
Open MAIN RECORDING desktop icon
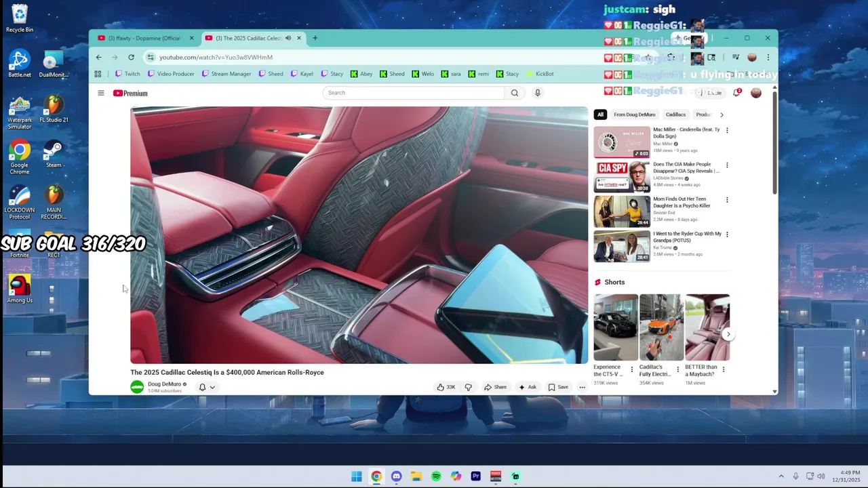tap(54, 203)
